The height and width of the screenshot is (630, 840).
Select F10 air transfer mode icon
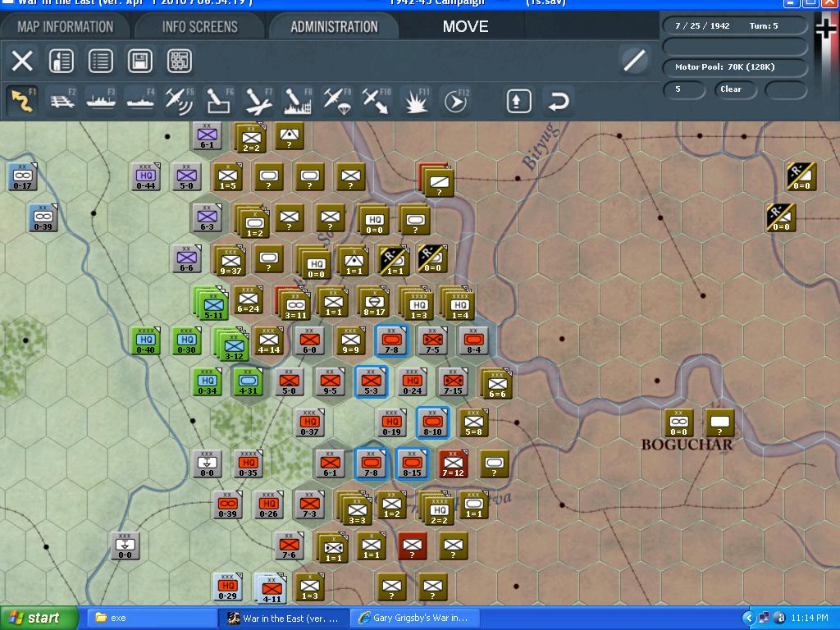[x=376, y=100]
